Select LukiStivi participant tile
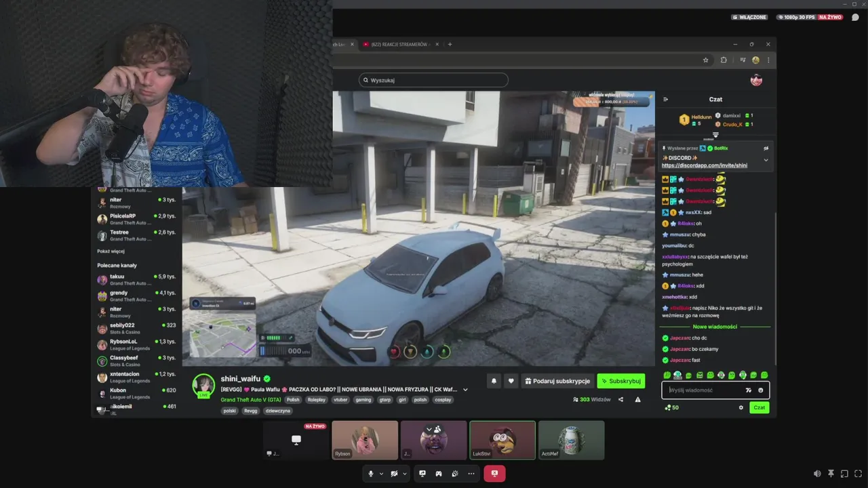This screenshot has height=488, width=868. 502,440
